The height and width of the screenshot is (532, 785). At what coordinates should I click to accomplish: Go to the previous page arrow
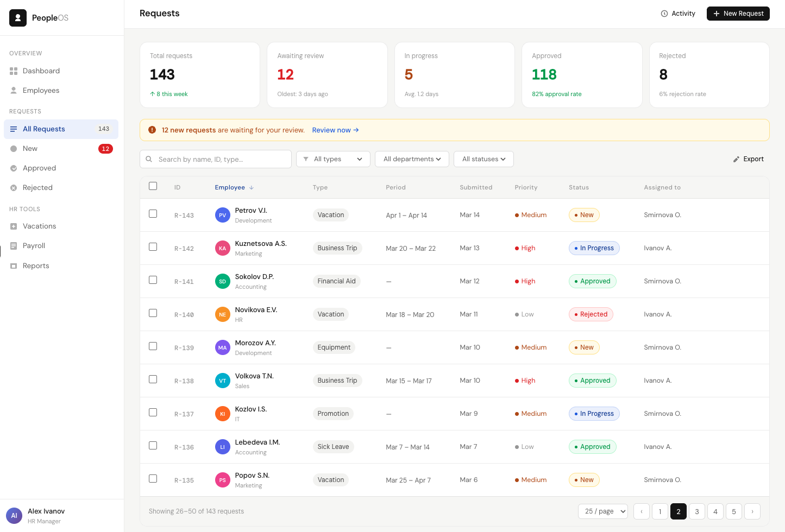tap(642, 511)
